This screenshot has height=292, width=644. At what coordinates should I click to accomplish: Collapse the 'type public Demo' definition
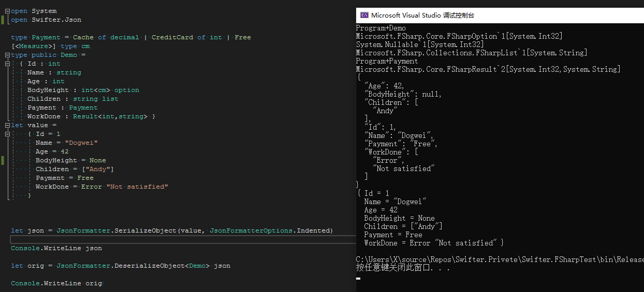pos(8,55)
